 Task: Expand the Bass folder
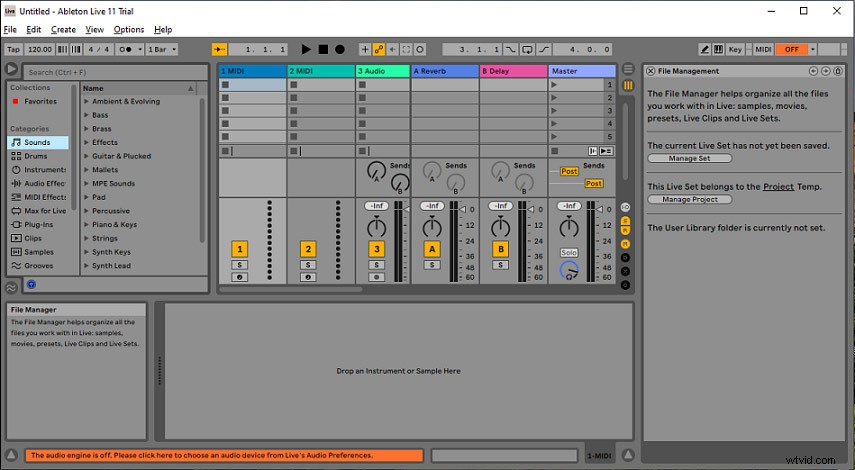coord(86,115)
